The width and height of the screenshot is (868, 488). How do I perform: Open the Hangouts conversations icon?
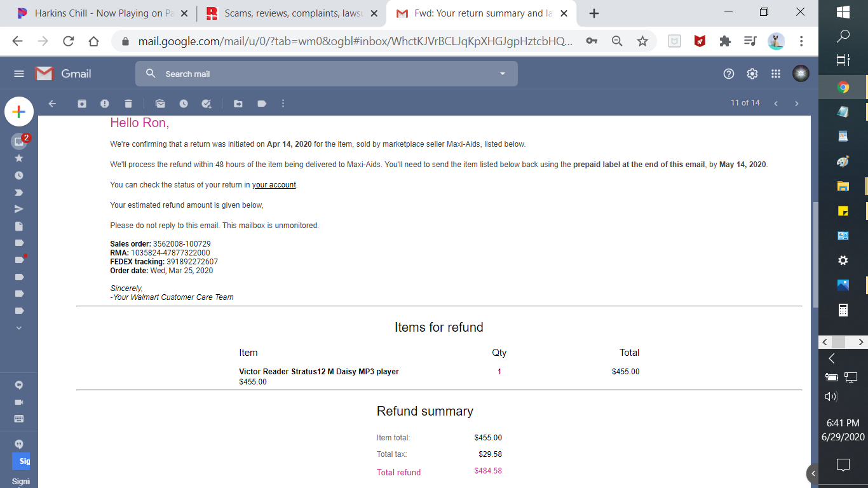(19, 385)
